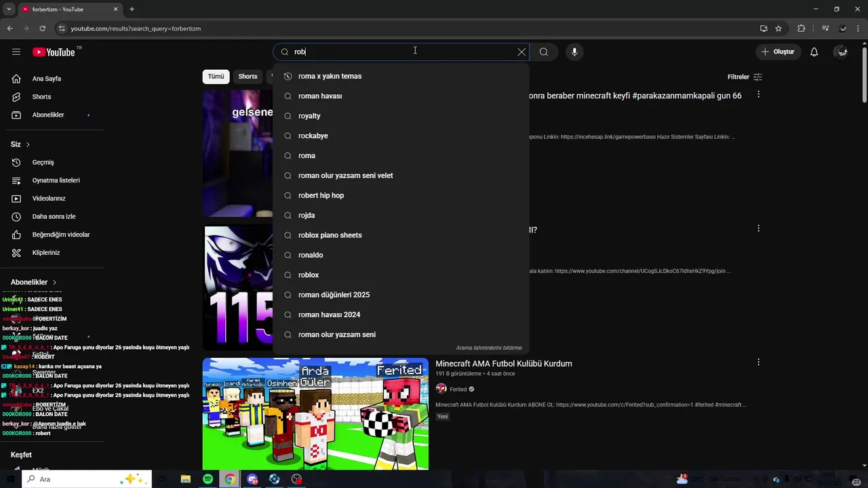Clear the search box with the X
This screenshot has height=488, width=868.
(x=521, y=52)
